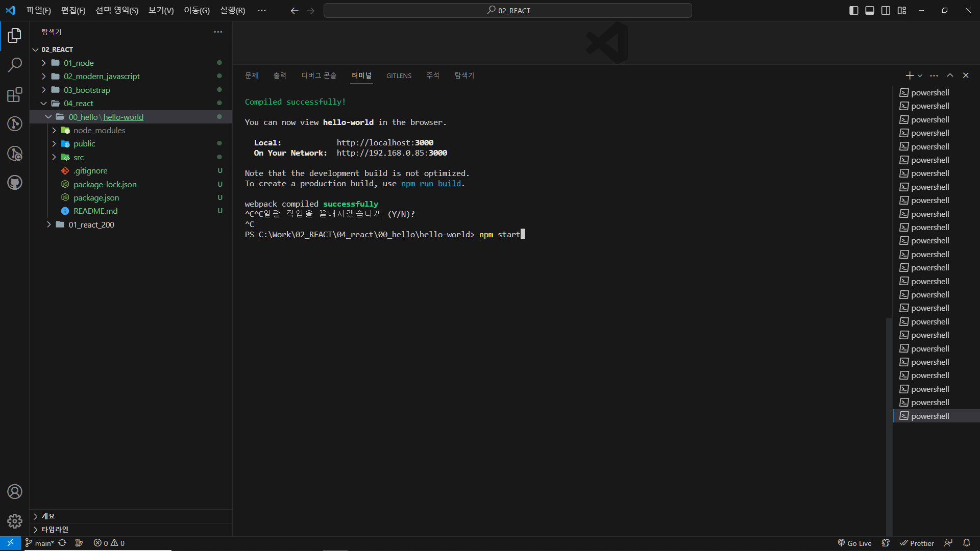This screenshot has width=980, height=551.
Task: Toggle primary side bar layout button
Action: (853, 10)
